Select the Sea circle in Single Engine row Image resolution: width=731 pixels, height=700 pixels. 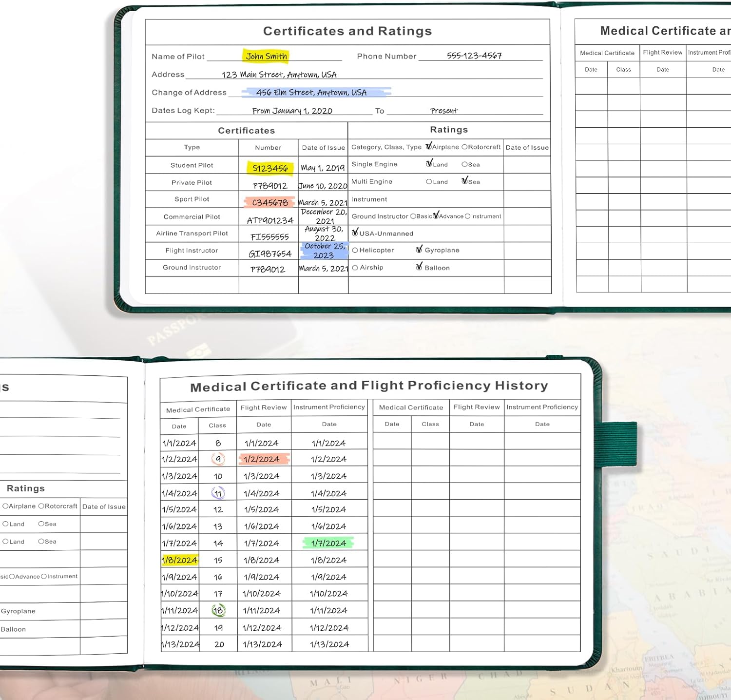pos(464,164)
